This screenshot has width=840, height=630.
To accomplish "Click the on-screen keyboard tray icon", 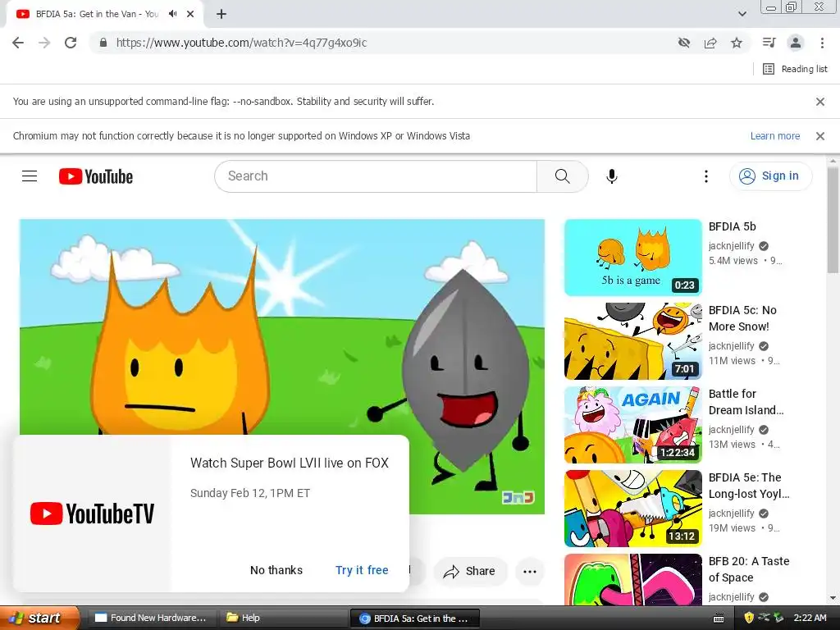I will pyautogui.click(x=719, y=619).
